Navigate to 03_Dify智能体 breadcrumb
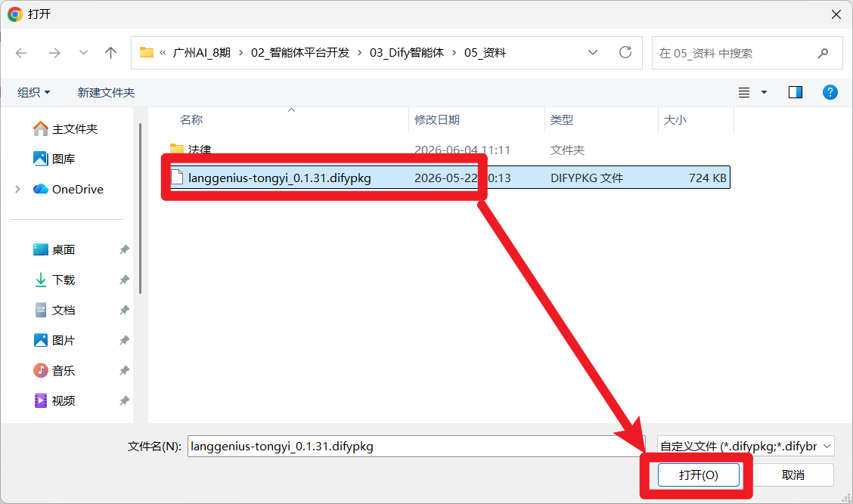 [x=406, y=53]
